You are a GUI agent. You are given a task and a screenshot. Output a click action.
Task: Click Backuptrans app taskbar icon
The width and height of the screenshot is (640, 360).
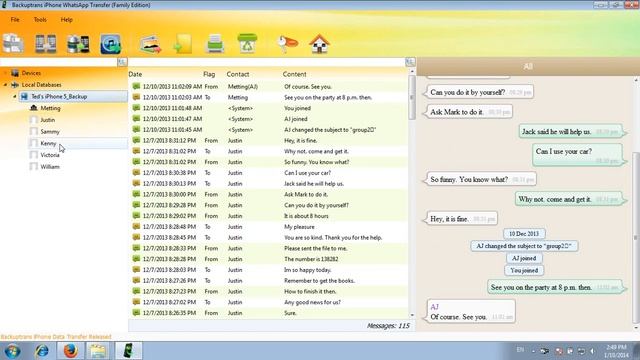coord(128,351)
